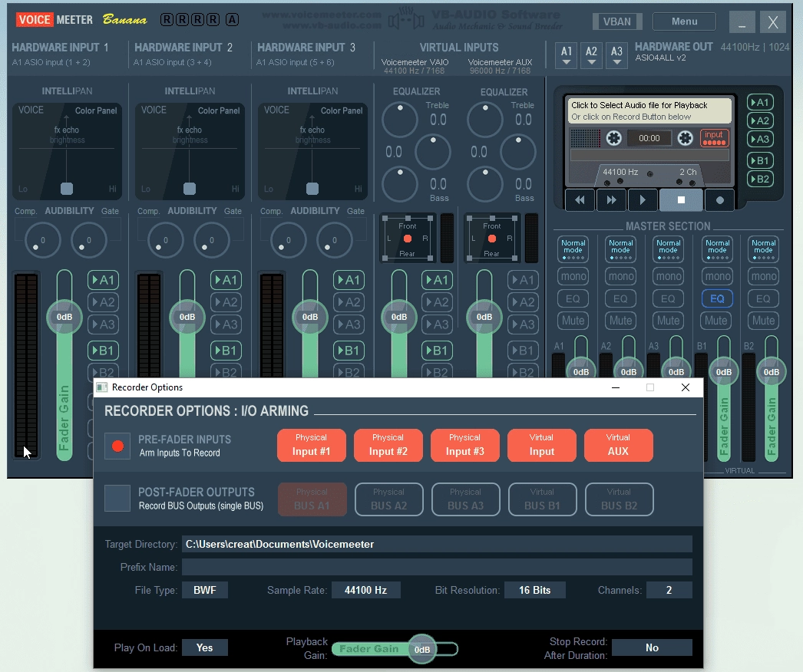Click the AUX surround panner red dot
803x672 pixels.
click(492, 239)
